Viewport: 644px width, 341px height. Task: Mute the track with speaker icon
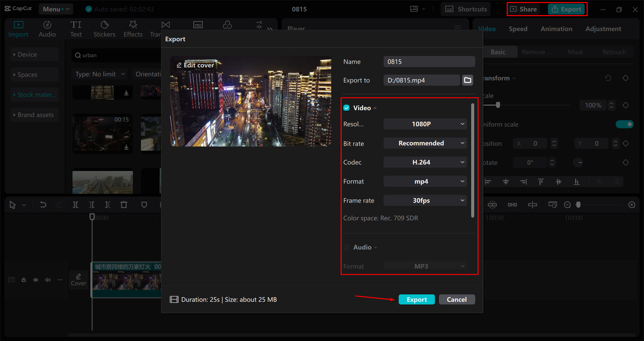48,280
